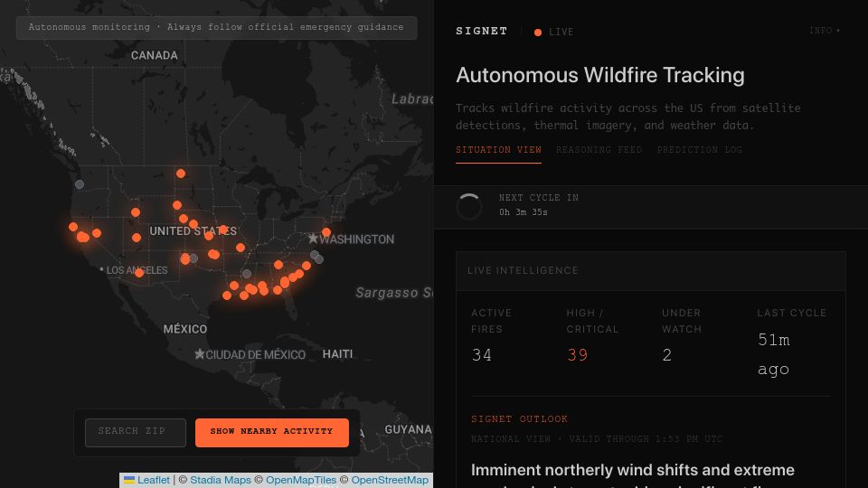Click the SIGNET logo text

click(x=481, y=31)
